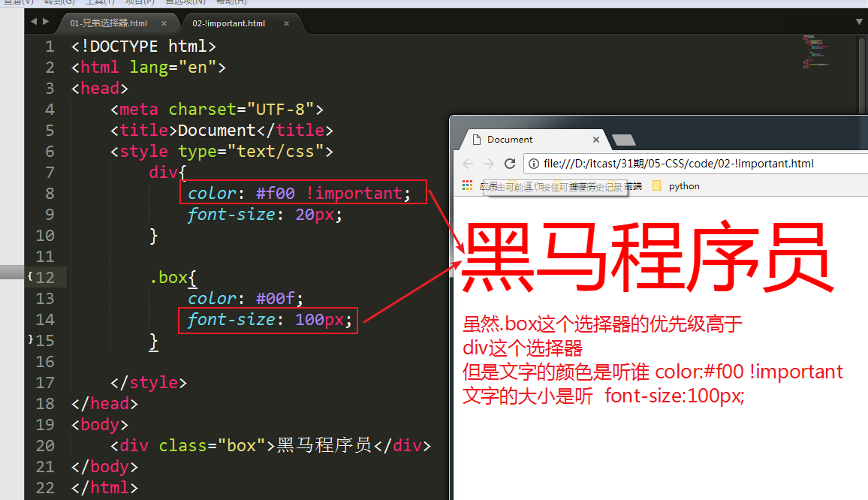Click the editor vertical scrollbar
The image size is (868, 500).
click(862, 76)
